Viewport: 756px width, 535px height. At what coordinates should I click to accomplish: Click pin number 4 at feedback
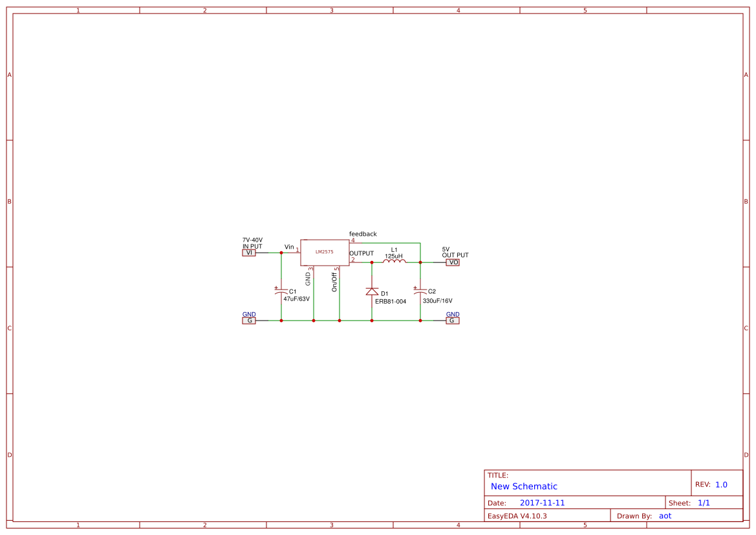353,240
